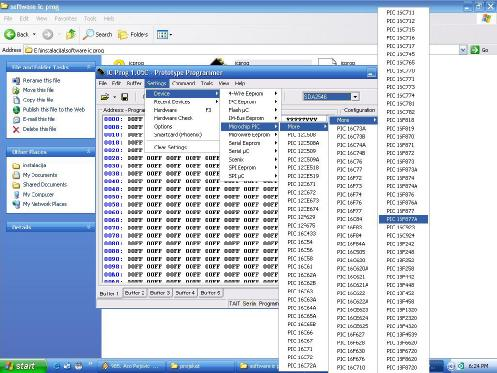Select PIC 16F628 in the device list

tap(353, 343)
